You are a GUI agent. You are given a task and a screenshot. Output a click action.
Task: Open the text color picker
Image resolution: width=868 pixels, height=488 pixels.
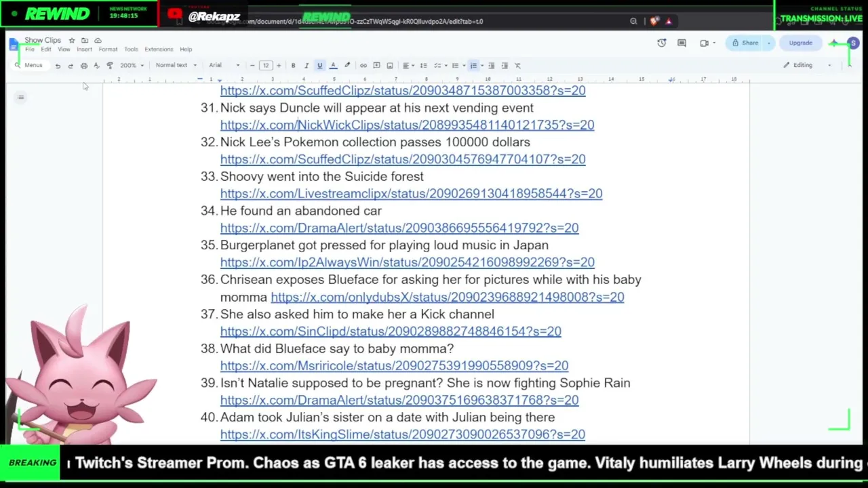coord(333,66)
